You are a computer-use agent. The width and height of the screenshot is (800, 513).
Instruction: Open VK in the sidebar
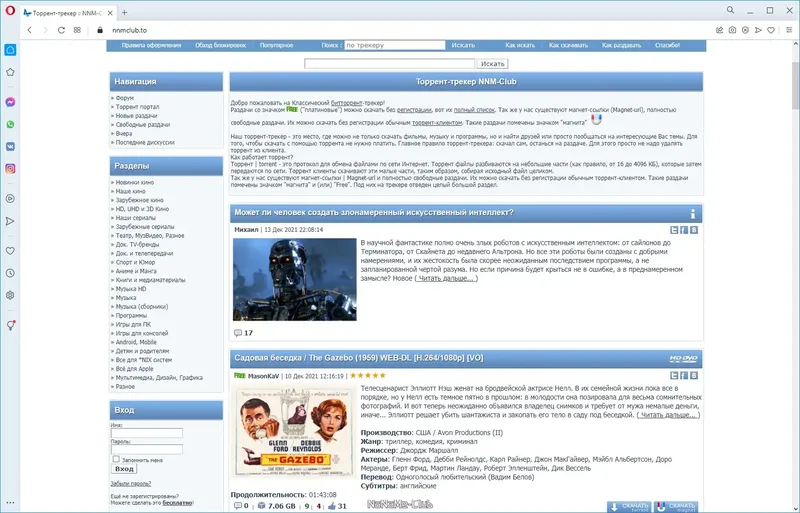coord(10,146)
